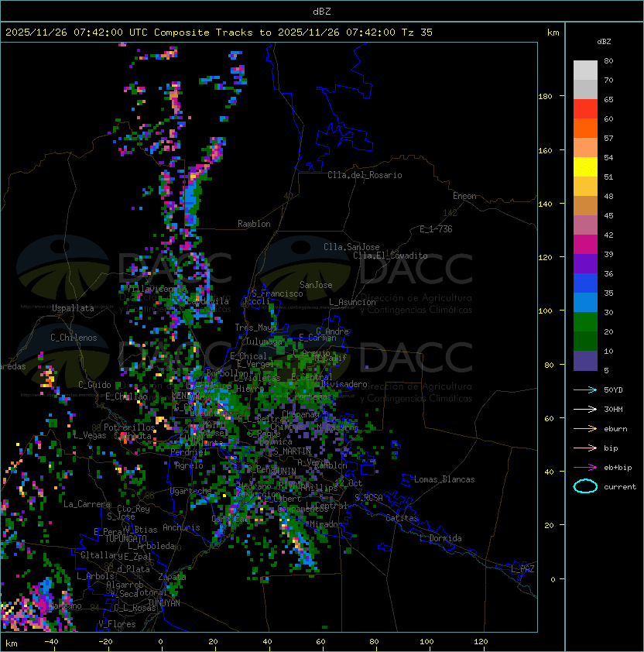Viewport: 644px width, 652px height.
Task: Click the L_Dormida place label
Action: pyautogui.click(x=440, y=538)
